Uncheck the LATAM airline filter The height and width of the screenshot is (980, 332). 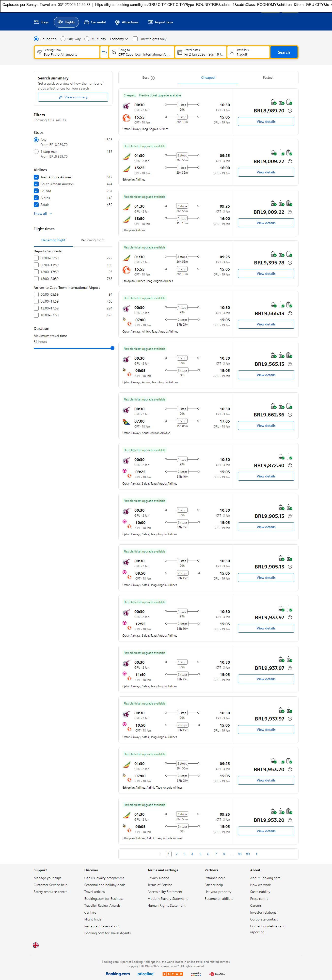click(x=36, y=191)
